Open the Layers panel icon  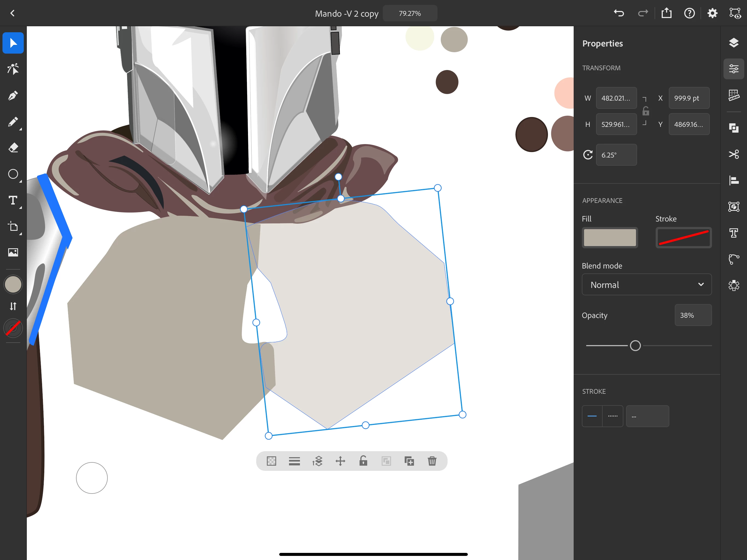[734, 43]
